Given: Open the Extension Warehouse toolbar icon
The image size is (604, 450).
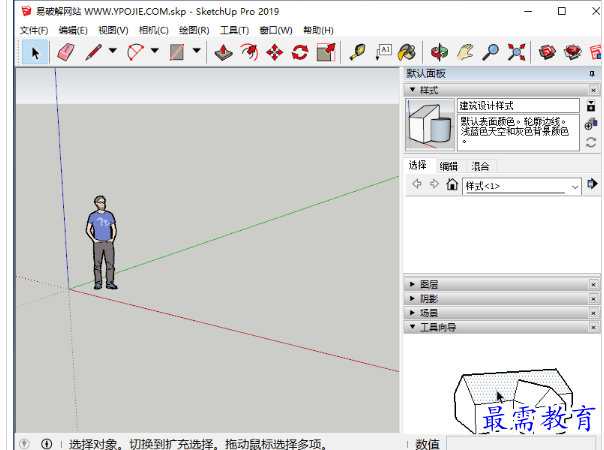Looking at the screenshot, I should 573,52.
